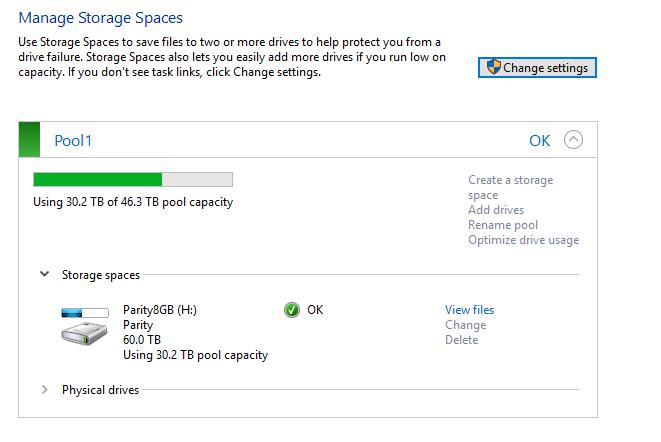Screen dimensions: 661x442
Task: Click the green checkmark OK status icon
Action: [292, 310]
